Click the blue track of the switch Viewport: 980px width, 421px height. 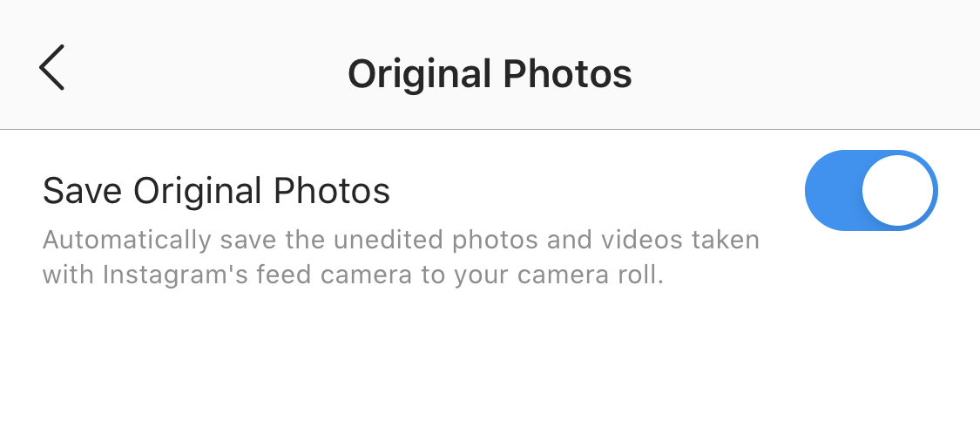tap(830, 191)
